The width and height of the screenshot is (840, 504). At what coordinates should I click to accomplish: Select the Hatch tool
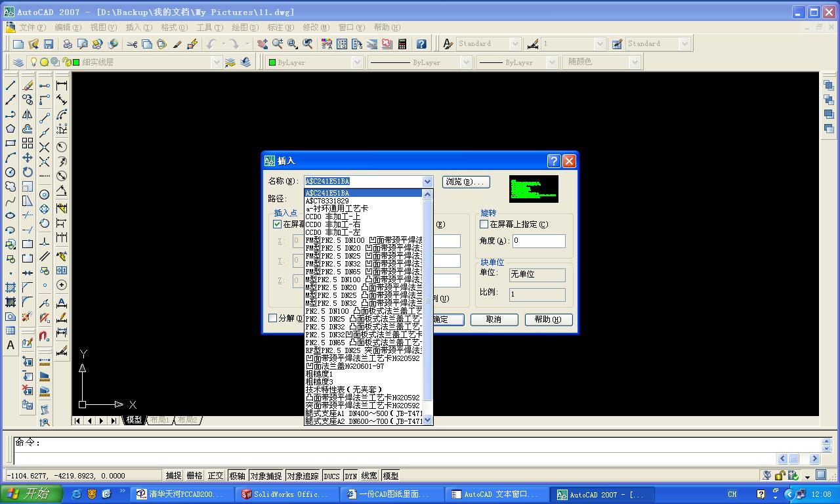tap(10, 287)
